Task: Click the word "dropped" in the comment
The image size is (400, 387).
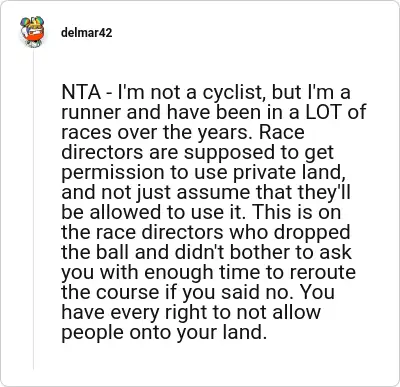Action: coord(312,233)
